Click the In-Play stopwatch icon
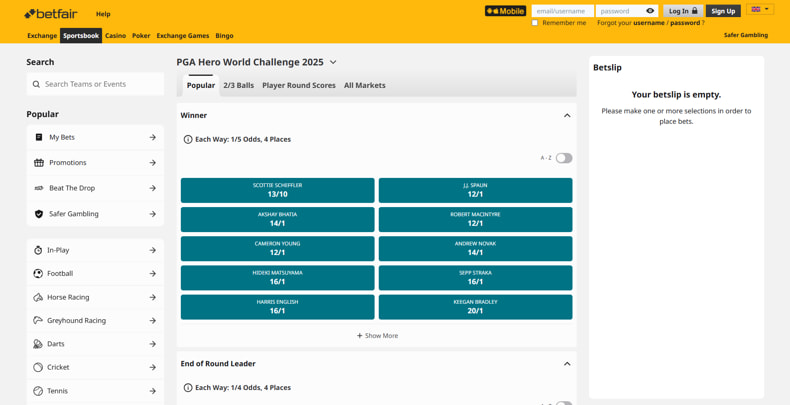790x405 pixels. click(38, 250)
